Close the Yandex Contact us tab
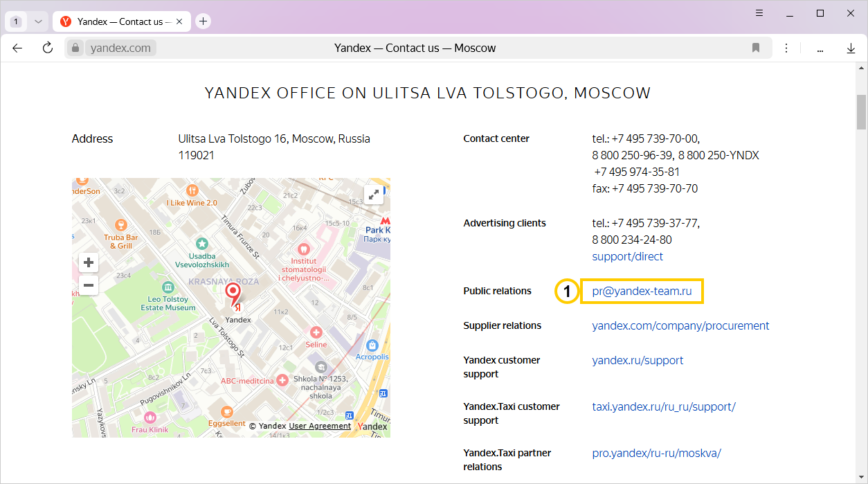 point(180,21)
